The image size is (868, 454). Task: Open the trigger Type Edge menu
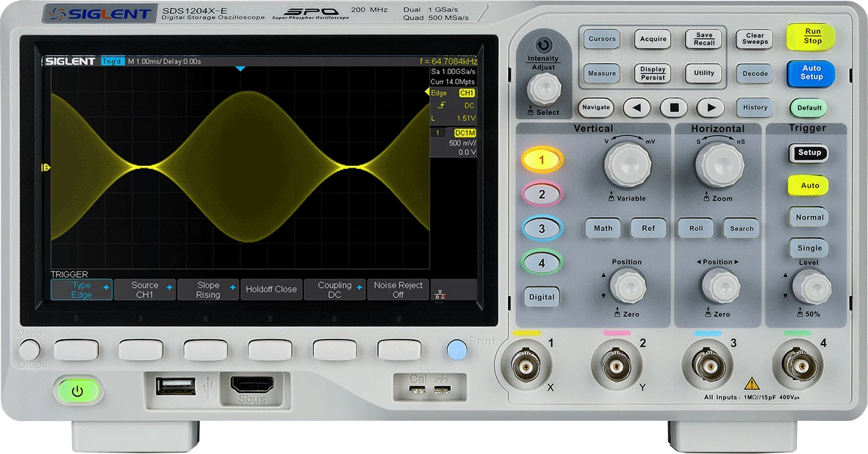coord(82,290)
